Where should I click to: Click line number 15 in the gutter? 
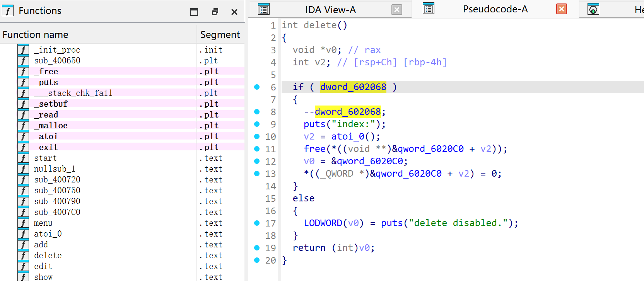click(270, 198)
